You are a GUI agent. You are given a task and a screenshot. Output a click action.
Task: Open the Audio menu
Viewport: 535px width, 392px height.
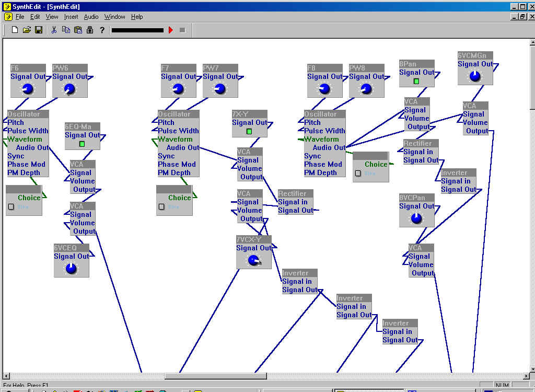91,17
